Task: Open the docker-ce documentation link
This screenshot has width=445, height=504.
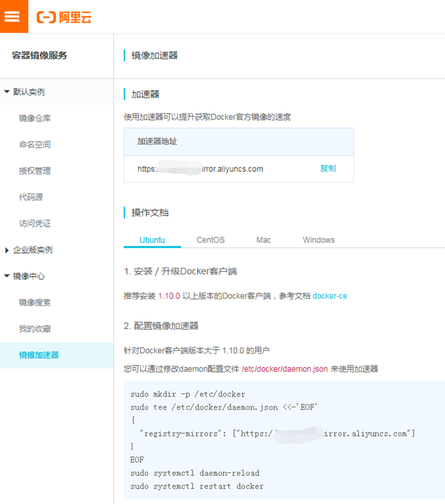Action: point(330,296)
